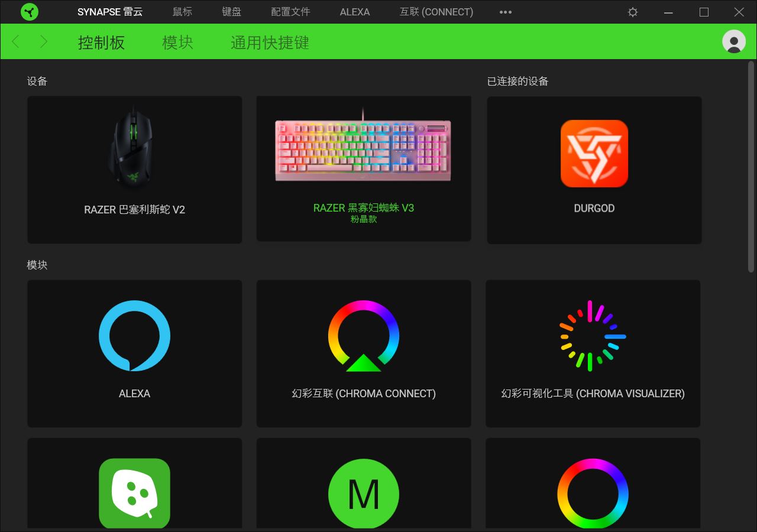The width and height of the screenshot is (757, 532).
Task: Go back with the left arrow
Action: coord(16,41)
